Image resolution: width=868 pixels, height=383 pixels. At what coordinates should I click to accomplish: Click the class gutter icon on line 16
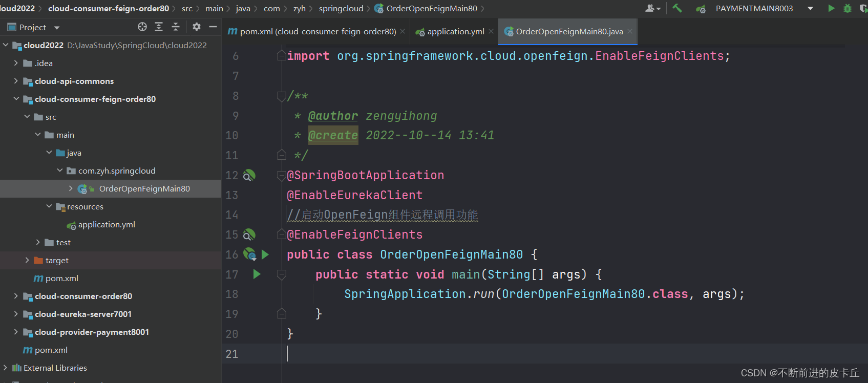coord(249,254)
